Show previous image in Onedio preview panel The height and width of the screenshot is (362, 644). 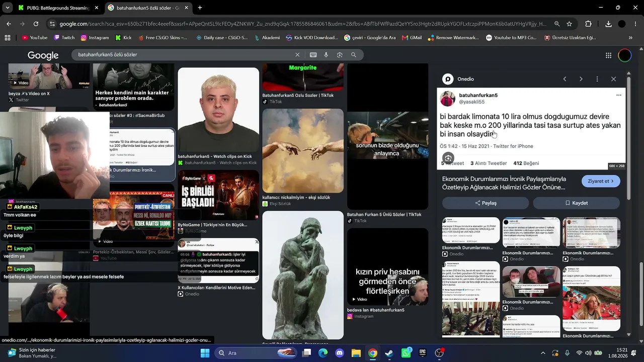pos(565,79)
